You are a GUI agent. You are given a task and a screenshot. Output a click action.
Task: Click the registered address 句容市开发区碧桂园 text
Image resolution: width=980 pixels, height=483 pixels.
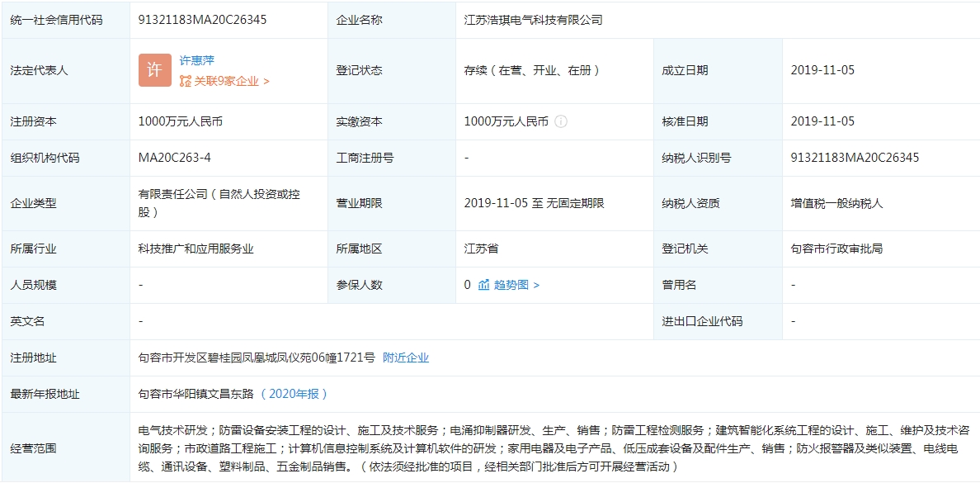[256, 358]
